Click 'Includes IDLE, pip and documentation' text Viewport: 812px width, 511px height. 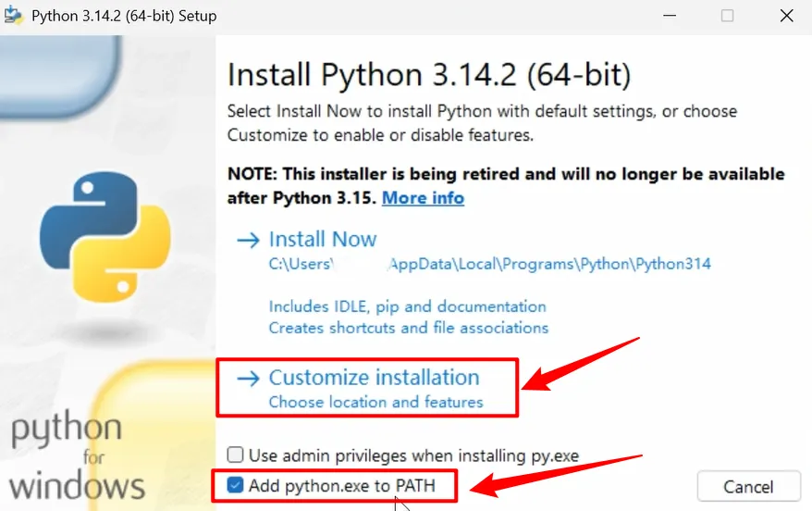coord(408,306)
